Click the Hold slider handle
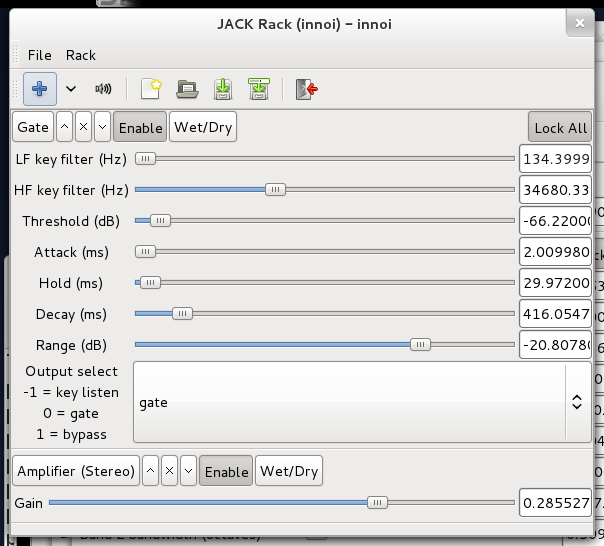604x546 pixels. 150,282
